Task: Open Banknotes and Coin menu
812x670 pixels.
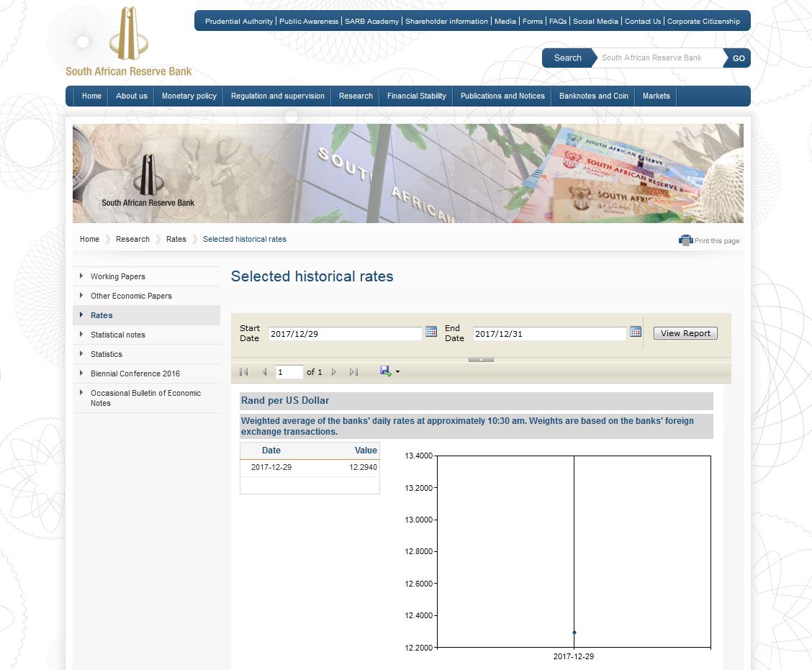Action: pyautogui.click(x=593, y=96)
